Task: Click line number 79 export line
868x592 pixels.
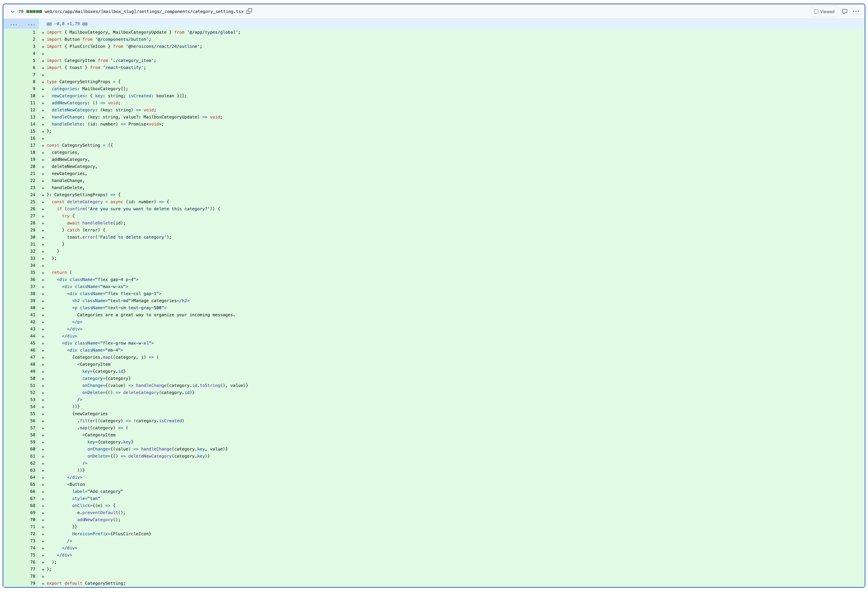Action: point(32,584)
